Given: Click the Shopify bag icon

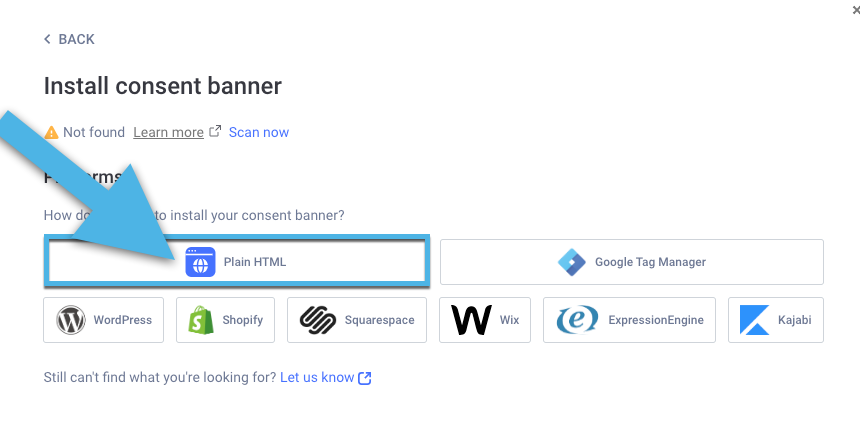Looking at the screenshot, I should (200, 320).
